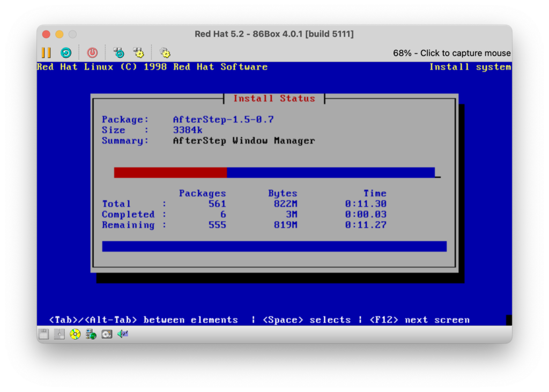Click the 'Install Status' dialog title
This screenshot has width=549, height=392.
click(x=274, y=98)
